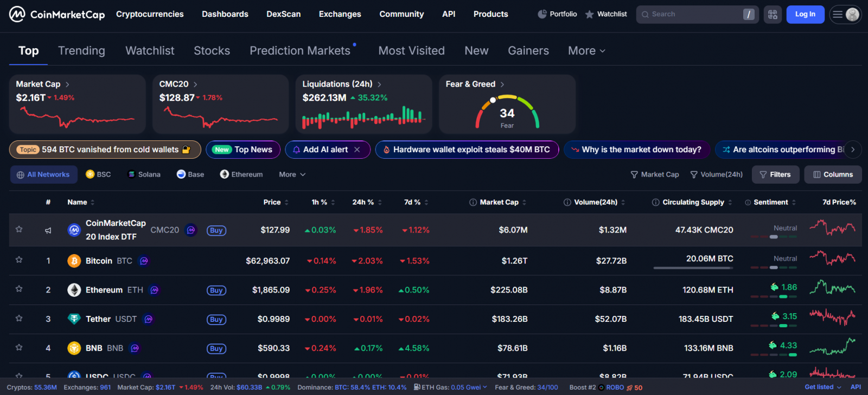
Task: Sort the table by Name
Action: 81,203
